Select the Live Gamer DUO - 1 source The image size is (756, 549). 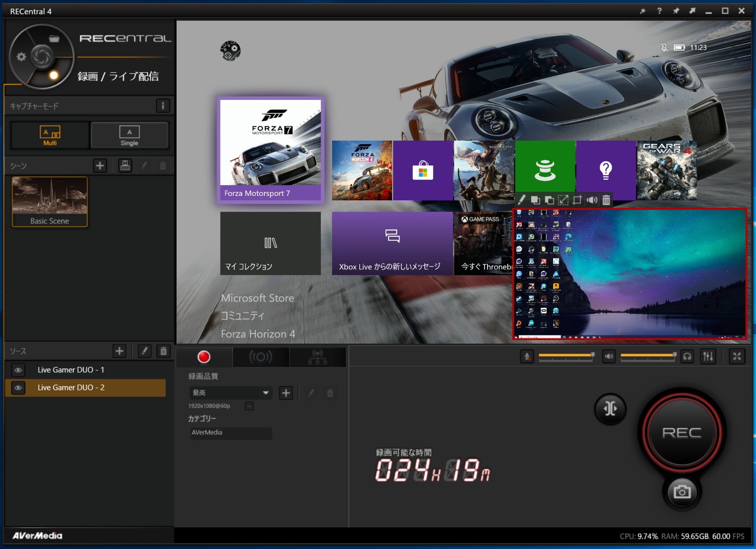(85, 370)
